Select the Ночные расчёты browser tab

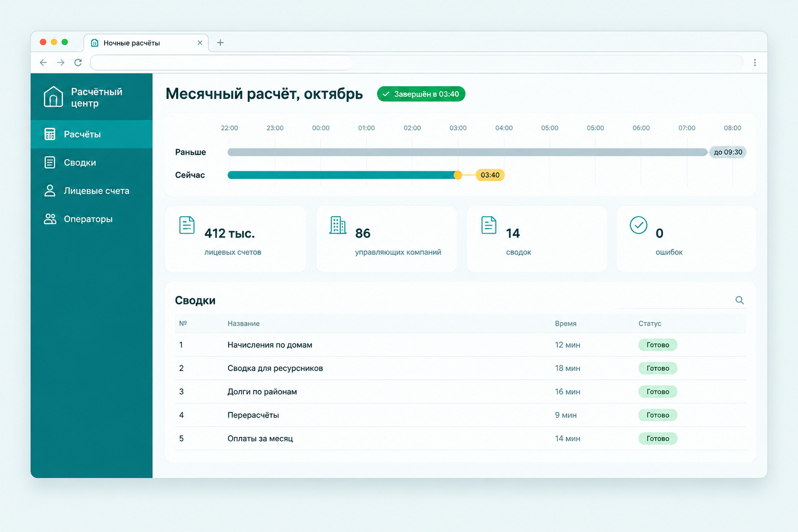[146, 43]
